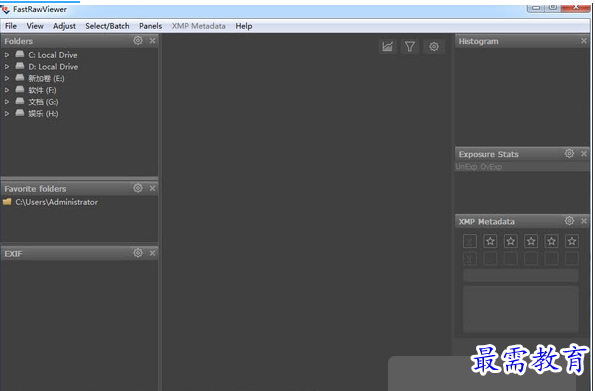Close the Favorite folders panel
Image resolution: width=595 pixels, height=391 pixels.
(152, 188)
